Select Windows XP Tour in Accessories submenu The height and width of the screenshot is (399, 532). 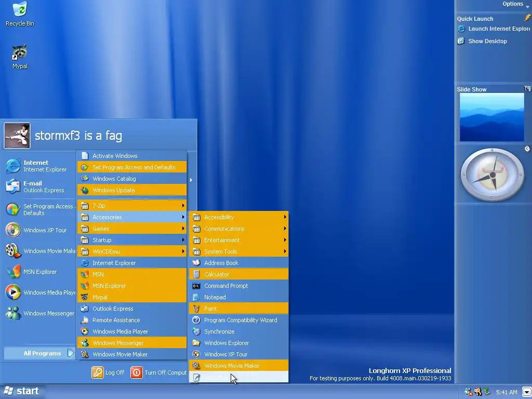239,354
